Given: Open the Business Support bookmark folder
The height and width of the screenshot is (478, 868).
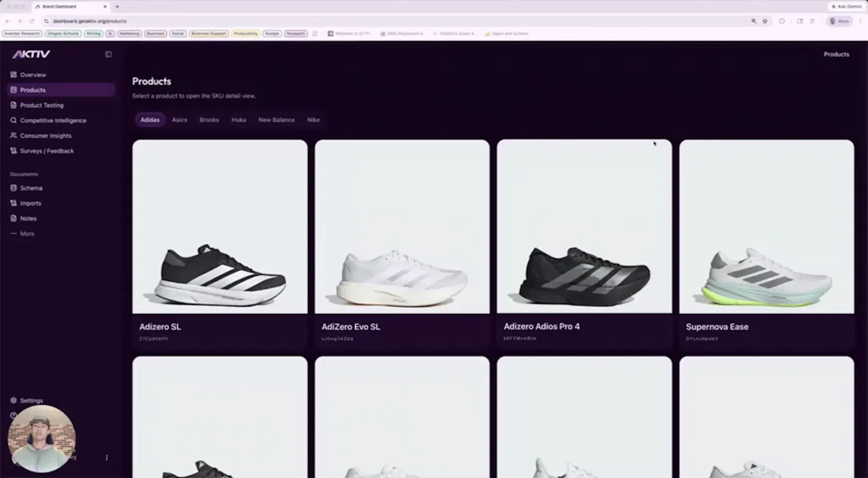Looking at the screenshot, I should pos(208,34).
